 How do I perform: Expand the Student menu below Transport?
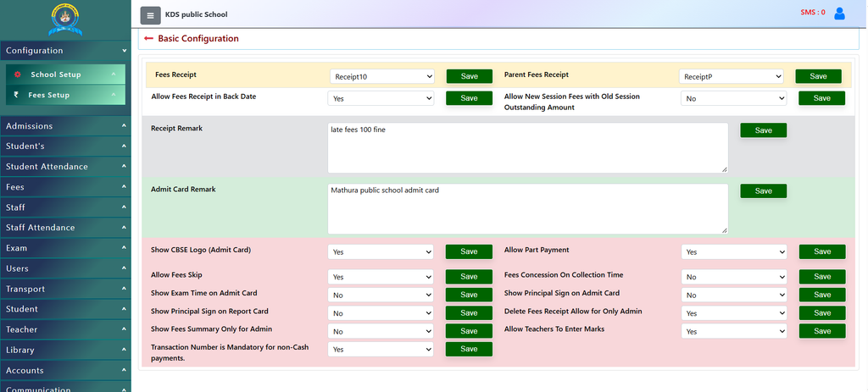(65, 309)
